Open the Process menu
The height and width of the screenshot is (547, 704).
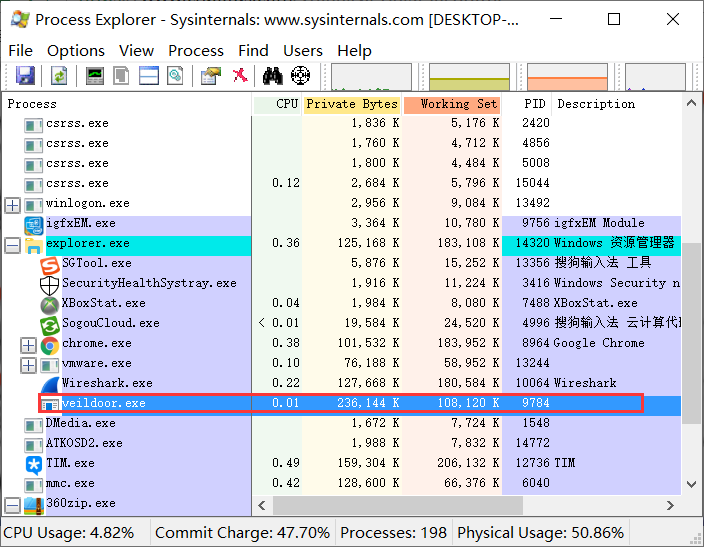pyautogui.click(x=196, y=51)
